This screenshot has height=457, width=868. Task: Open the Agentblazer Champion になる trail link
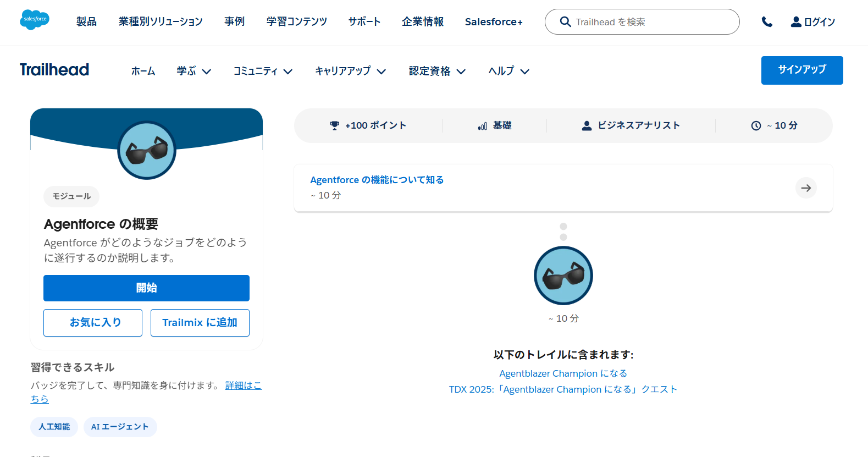pyautogui.click(x=563, y=373)
